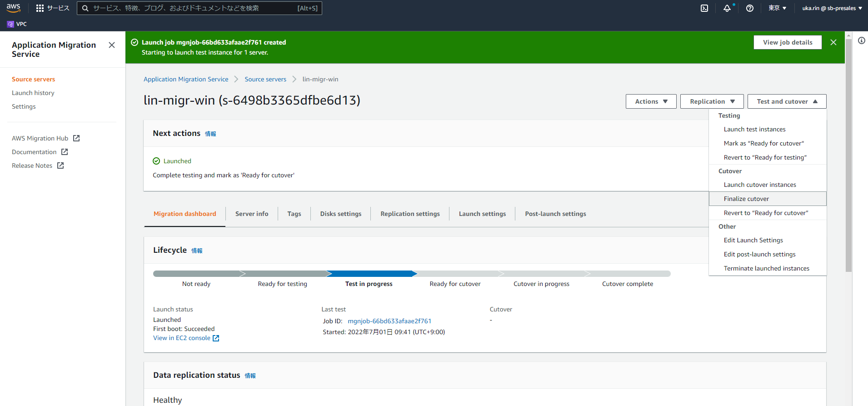
Task: Choose Mark as "Ready for cutover" option
Action: 763,143
